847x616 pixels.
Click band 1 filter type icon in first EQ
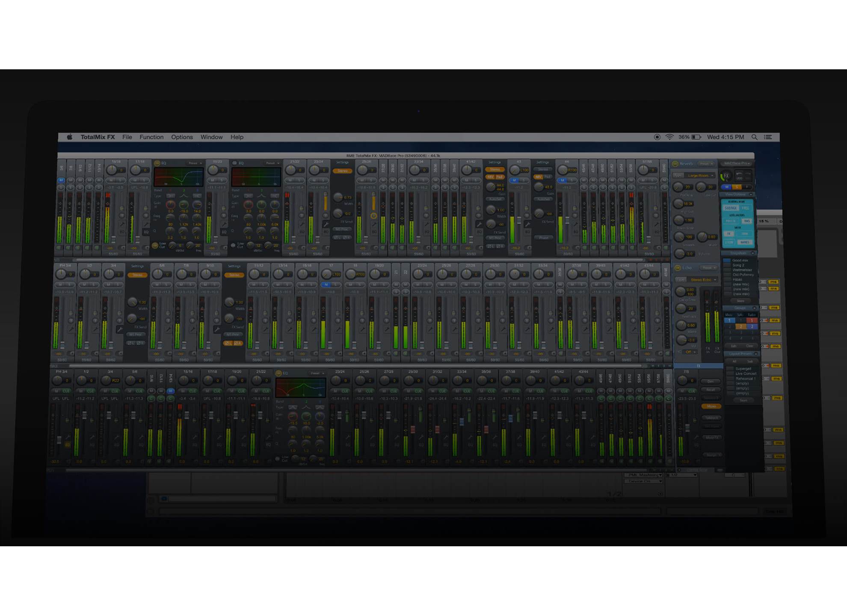171,196
